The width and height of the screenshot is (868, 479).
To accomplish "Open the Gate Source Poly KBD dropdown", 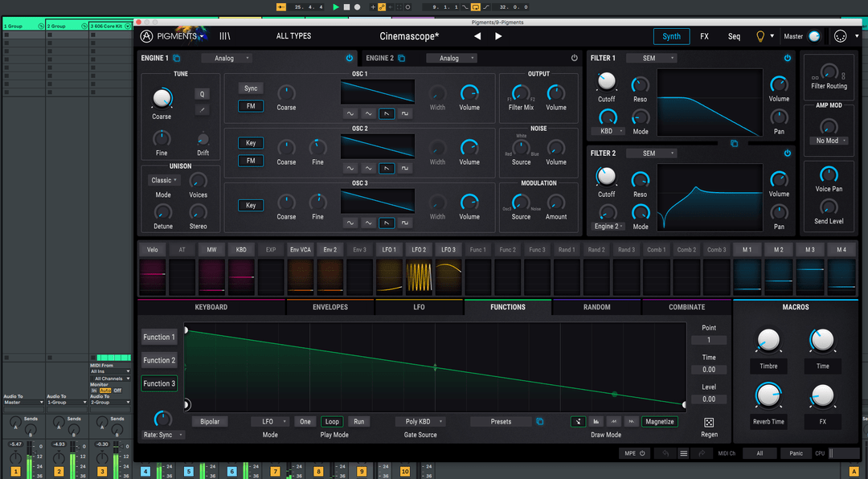I will coord(420,421).
